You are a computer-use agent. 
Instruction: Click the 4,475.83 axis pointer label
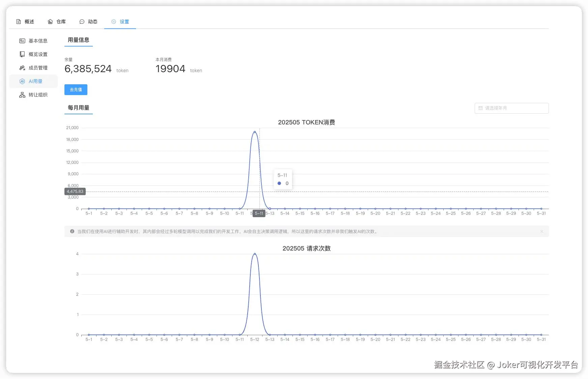(x=75, y=192)
